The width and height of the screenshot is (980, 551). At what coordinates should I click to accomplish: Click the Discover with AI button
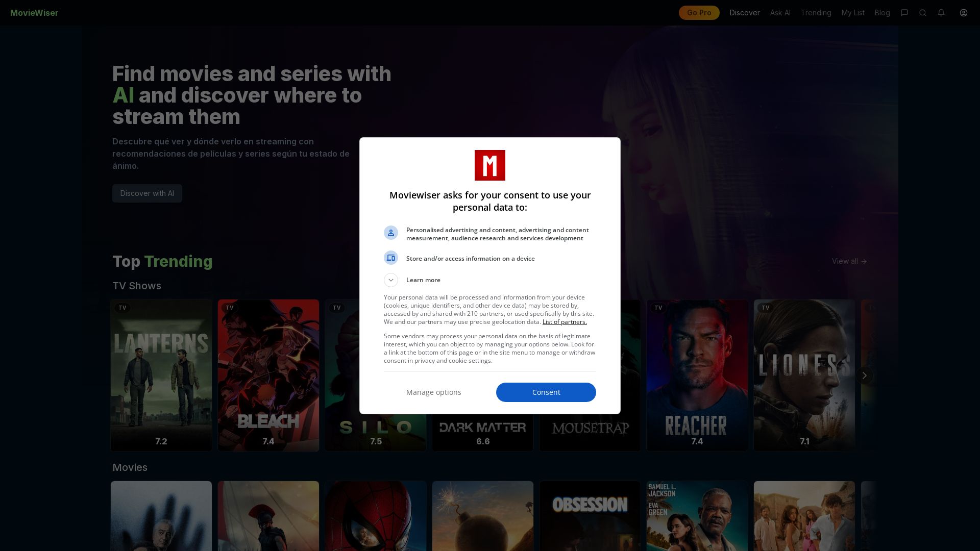click(x=147, y=193)
